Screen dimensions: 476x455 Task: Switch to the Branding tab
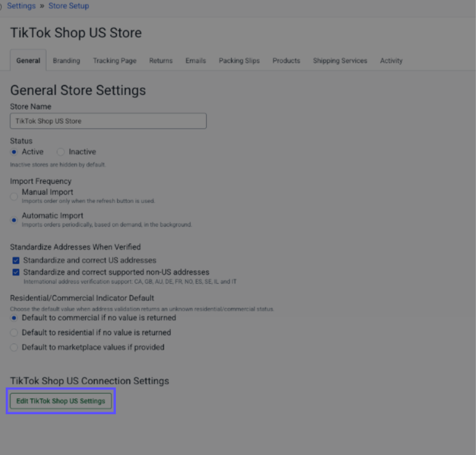[66, 61]
